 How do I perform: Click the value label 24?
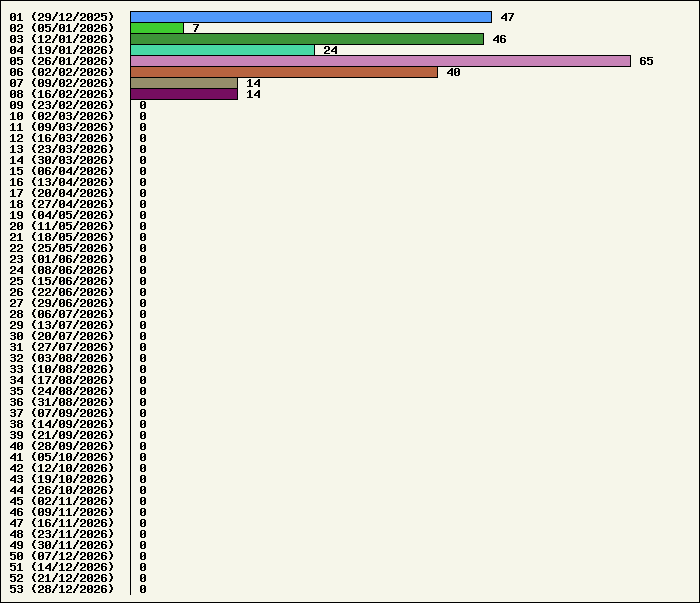(x=330, y=50)
